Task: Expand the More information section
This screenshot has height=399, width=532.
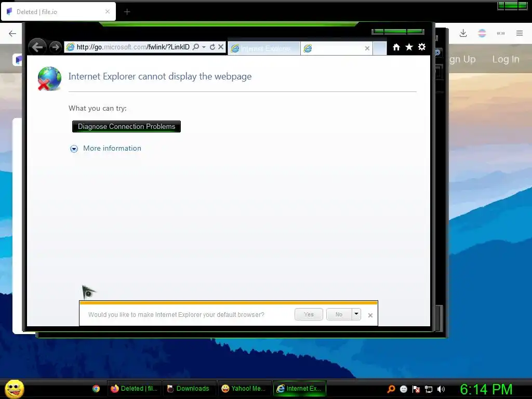Action: pos(74,149)
